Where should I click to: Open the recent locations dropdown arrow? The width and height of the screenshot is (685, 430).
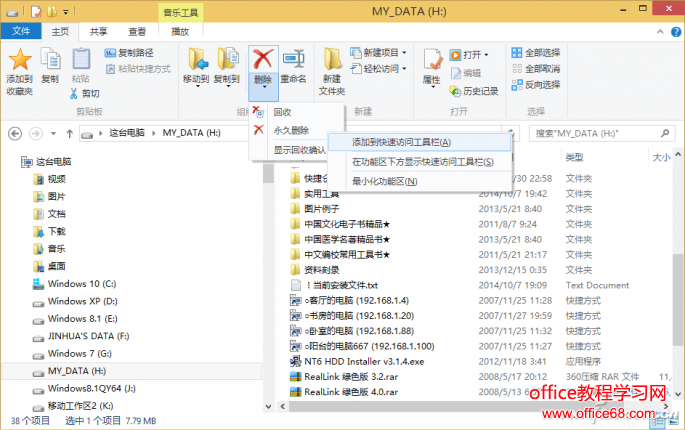53,133
